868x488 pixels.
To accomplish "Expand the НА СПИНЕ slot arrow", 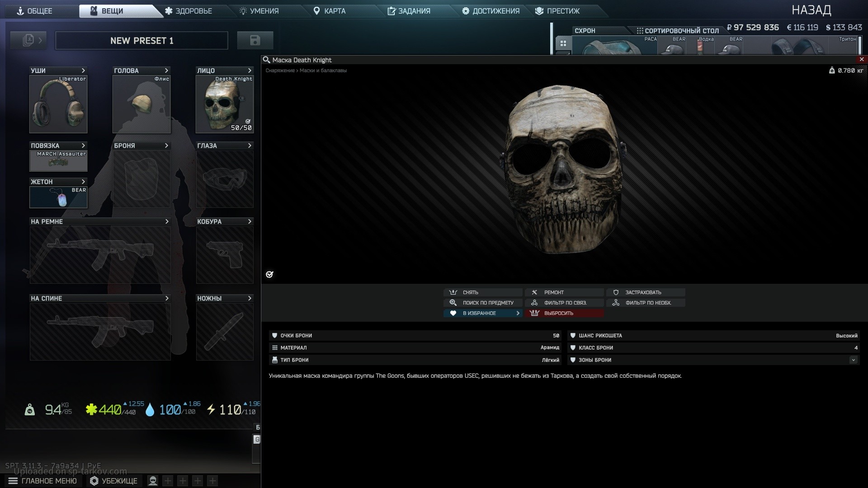I will point(166,298).
